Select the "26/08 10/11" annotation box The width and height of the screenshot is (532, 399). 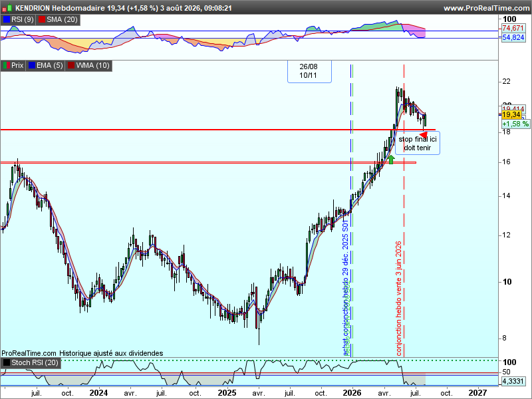coord(309,71)
